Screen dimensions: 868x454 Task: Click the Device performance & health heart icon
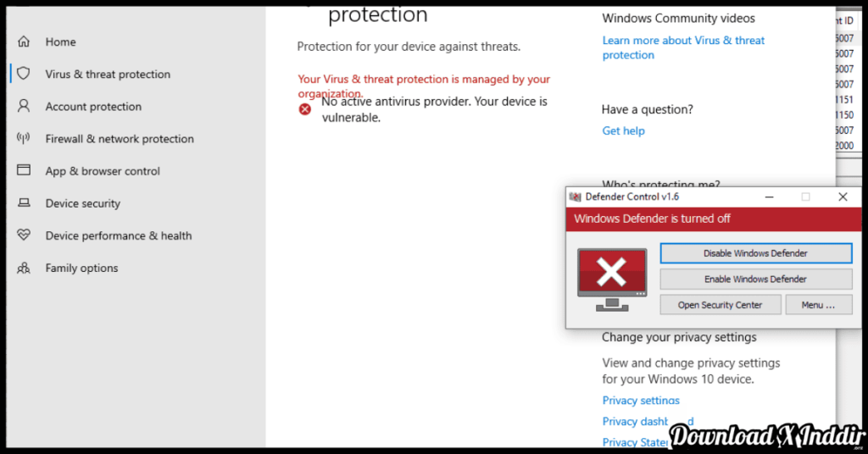click(x=24, y=235)
